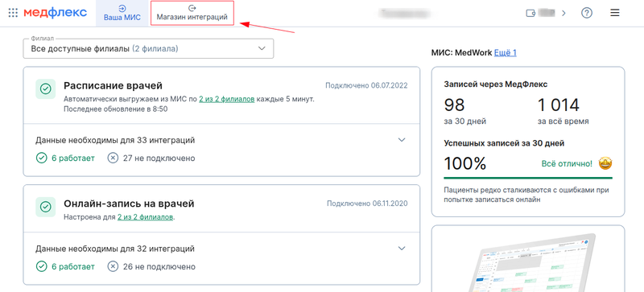644x292 pixels.
Task: Open the Магазин интеграций tab
Action: point(192,13)
